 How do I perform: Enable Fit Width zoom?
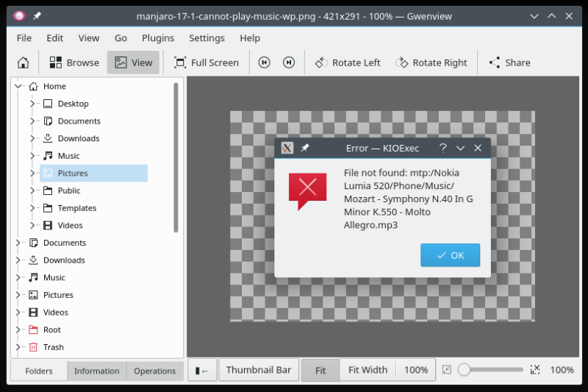point(367,370)
